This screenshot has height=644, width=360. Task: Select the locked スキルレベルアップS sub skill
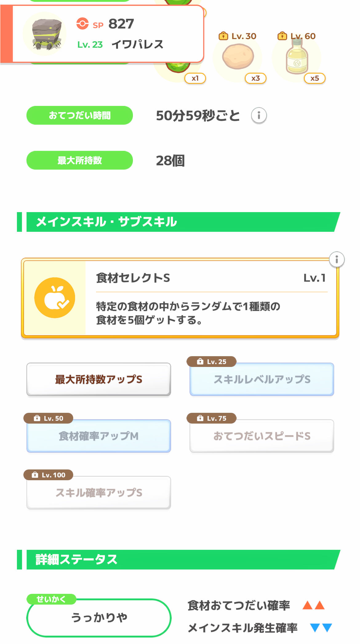262,379
